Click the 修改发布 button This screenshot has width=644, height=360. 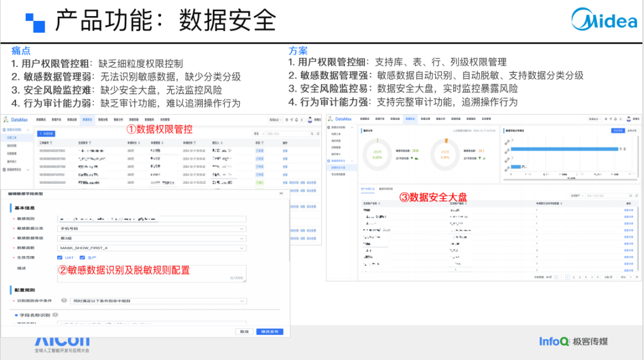270,331
